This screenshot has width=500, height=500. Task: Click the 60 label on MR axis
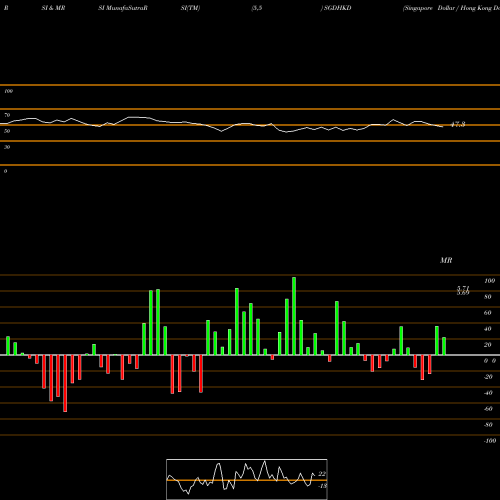[488, 313]
